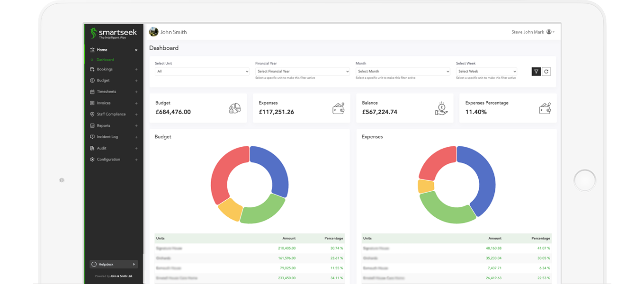This screenshot has width=644, height=284.
Task: Open the Select Unit dropdown
Action: point(202,71)
